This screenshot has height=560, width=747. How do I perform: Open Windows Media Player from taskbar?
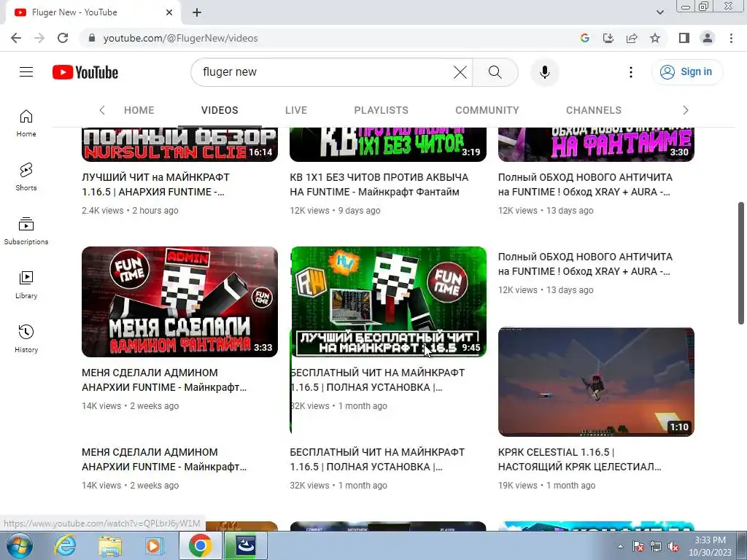[154, 545]
